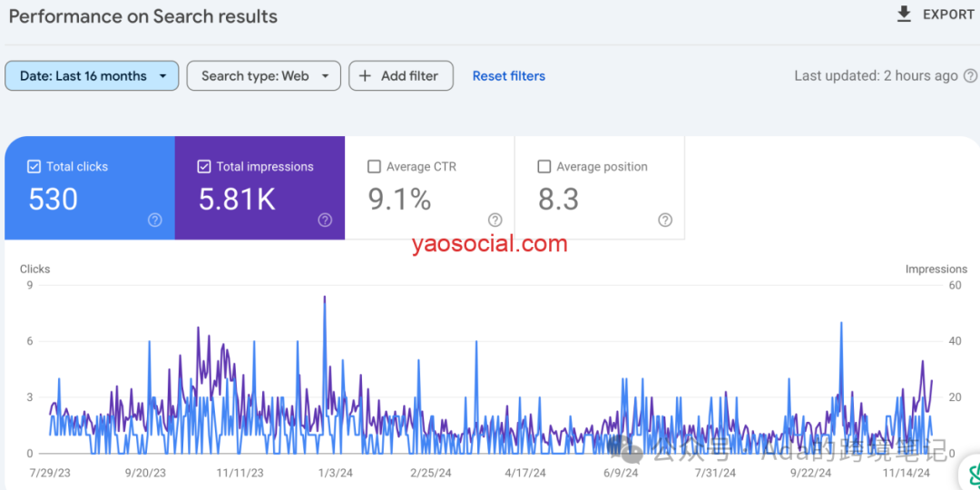Image resolution: width=980 pixels, height=490 pixels.
Task: Click the plus icon in Add filter
Action: (x=365, y=76)
